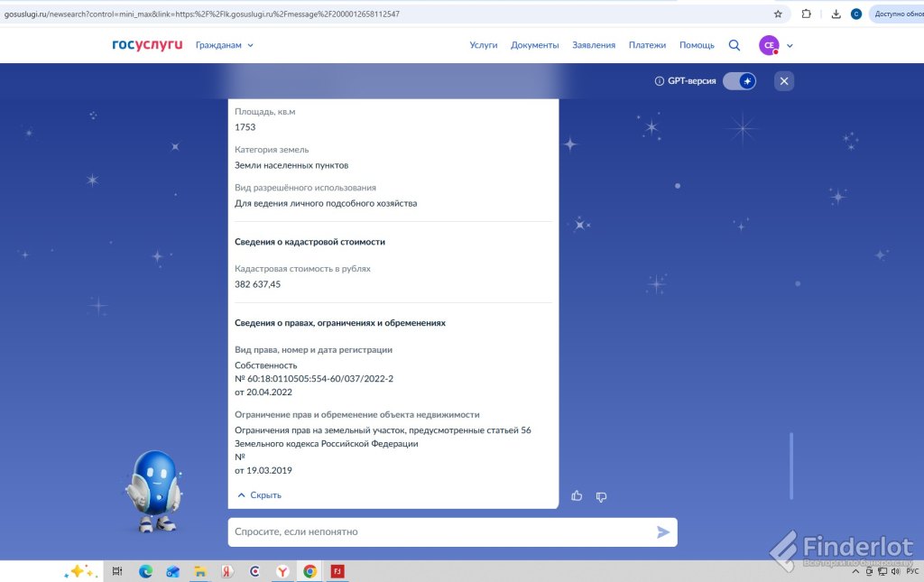Open the Платежи link
Screen dimensions: 924x582
(x=647, y=45)
